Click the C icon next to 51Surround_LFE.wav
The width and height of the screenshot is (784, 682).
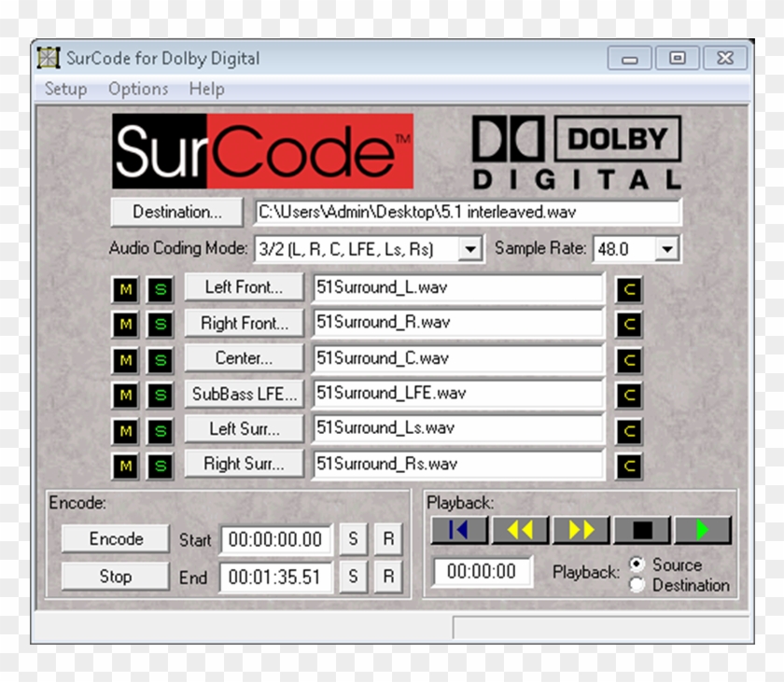(x=629, y=393)
